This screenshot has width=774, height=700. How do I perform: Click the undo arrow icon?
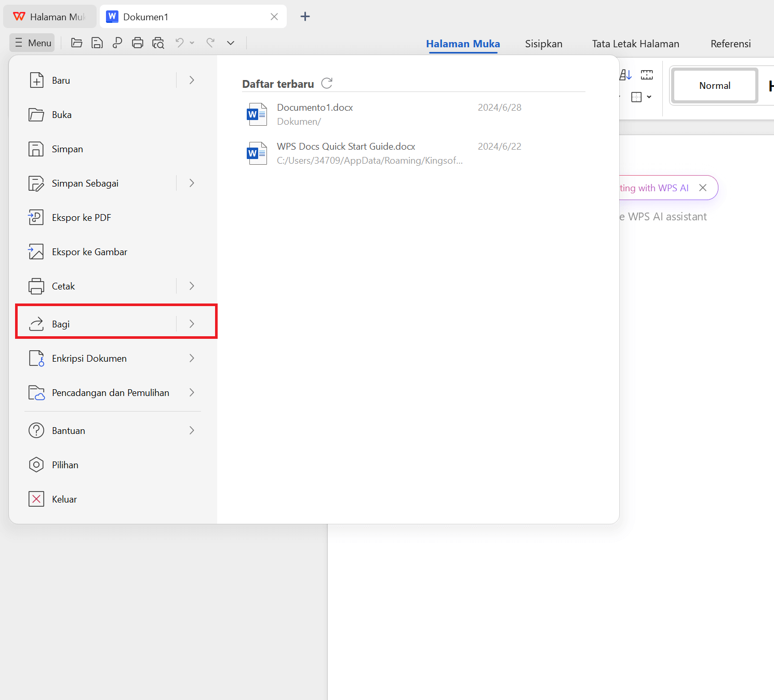point(180,43)
